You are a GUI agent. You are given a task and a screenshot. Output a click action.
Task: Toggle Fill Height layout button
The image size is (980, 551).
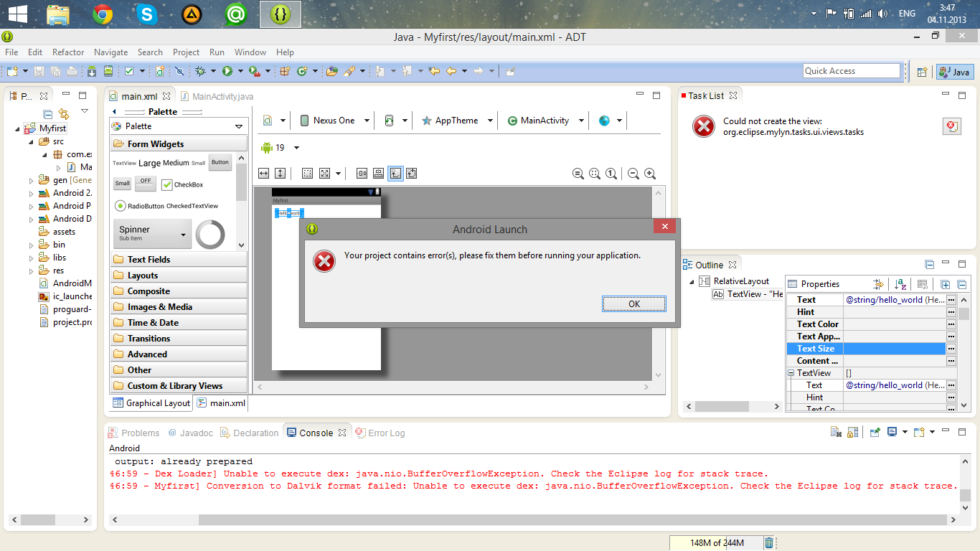[280, 173]
